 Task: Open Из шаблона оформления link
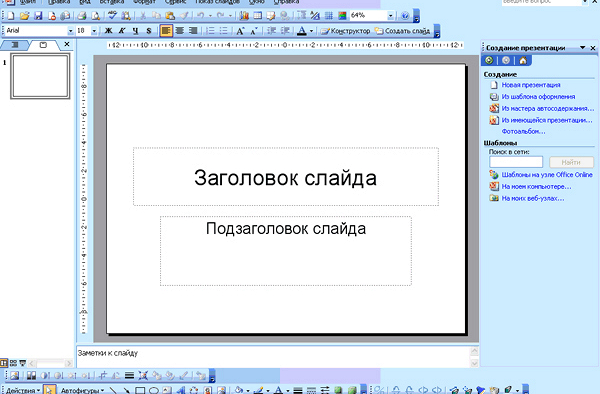pos(538,97)
